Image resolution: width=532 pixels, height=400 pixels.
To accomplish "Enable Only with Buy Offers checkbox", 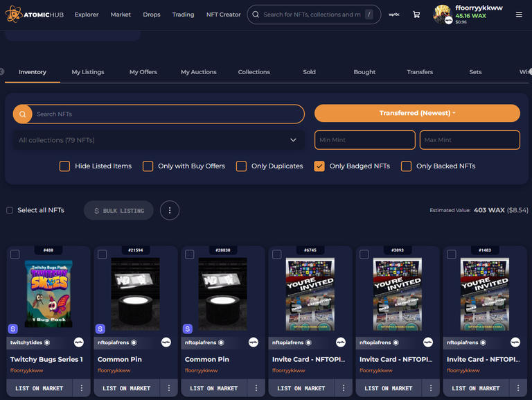I will coord(148,166).
